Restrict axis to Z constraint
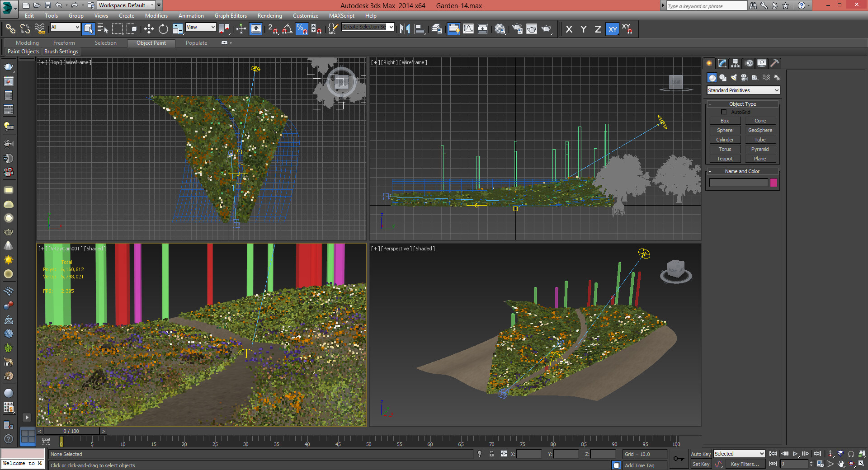Viewport: 868px width, 470px height. tap(598, 29)
